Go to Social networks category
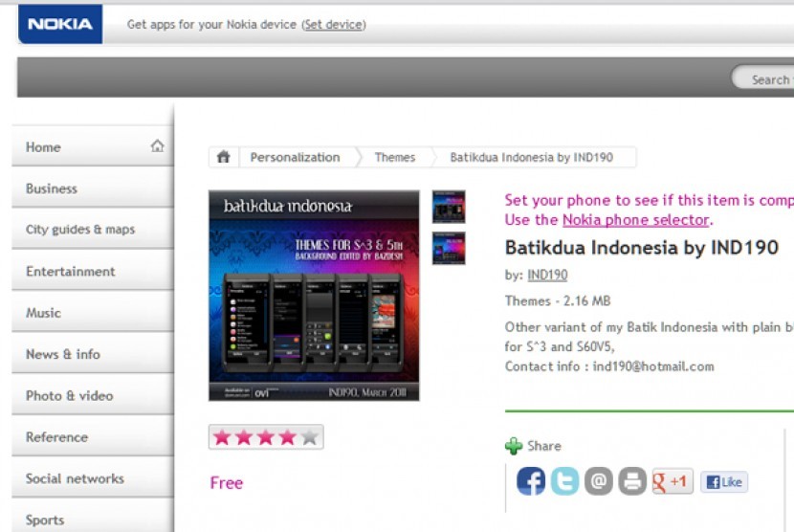Viewport: 794px width, 532px height. [x=93, y=478]
